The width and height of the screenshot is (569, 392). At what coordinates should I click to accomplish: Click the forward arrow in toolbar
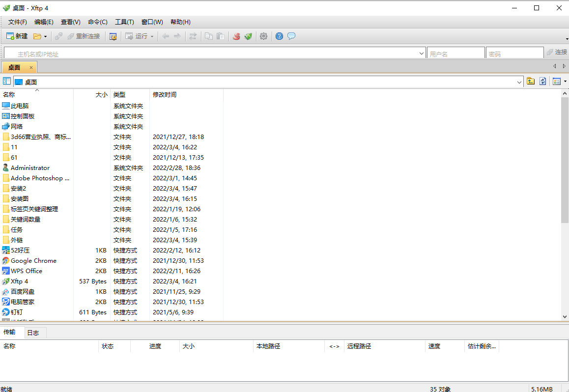click(177, 36)
